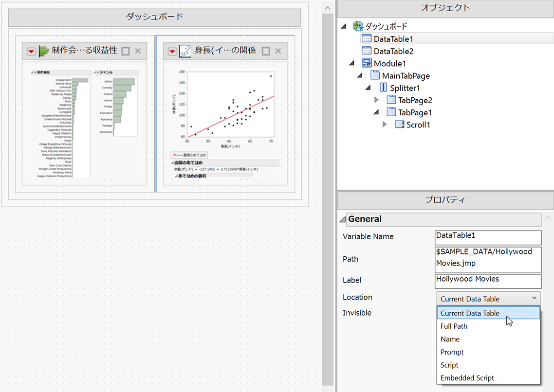Click the Module1 module icon
Viewport: 554px width, 392px height.
pos(367,63)
